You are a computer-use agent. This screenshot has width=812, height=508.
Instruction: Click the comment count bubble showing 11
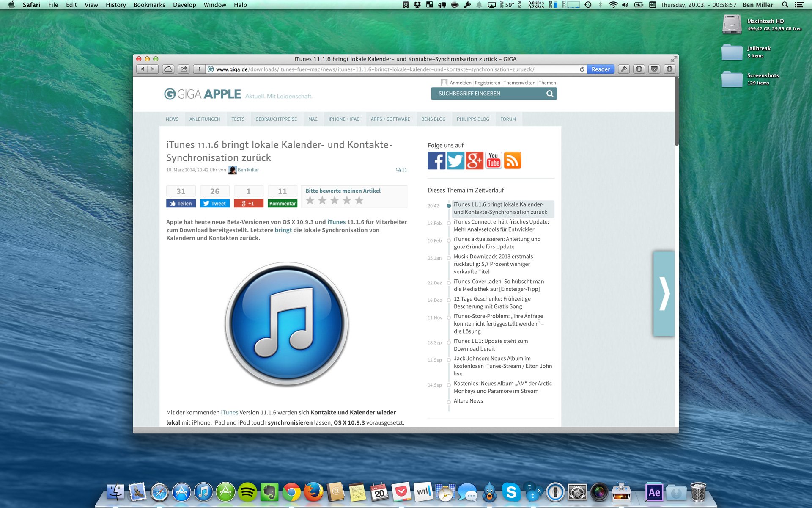tap(401, 170)
